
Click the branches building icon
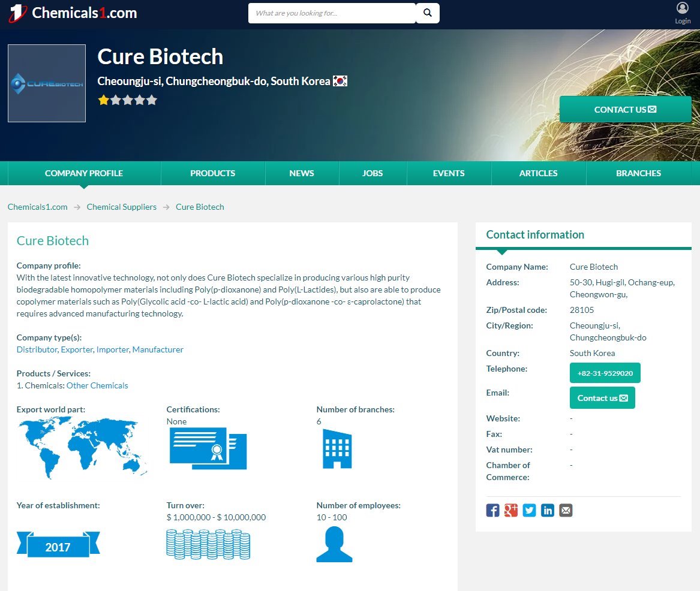click(337, 449)
